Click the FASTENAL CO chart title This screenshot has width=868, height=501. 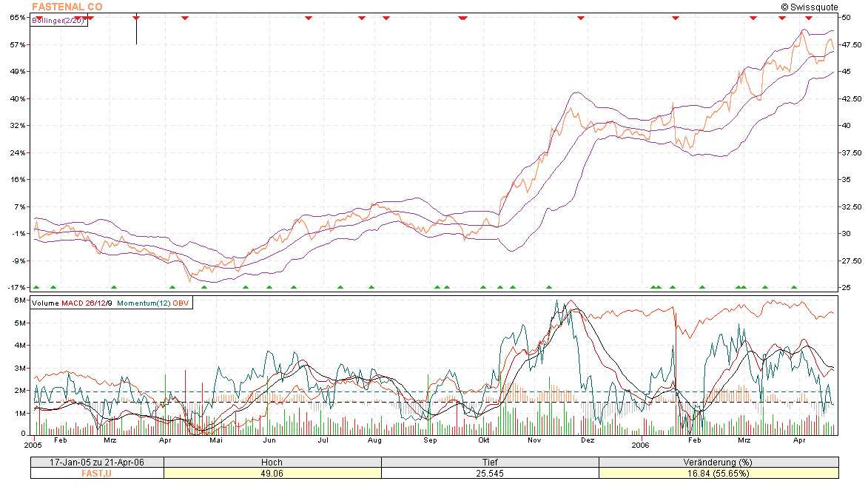[67, 7]
